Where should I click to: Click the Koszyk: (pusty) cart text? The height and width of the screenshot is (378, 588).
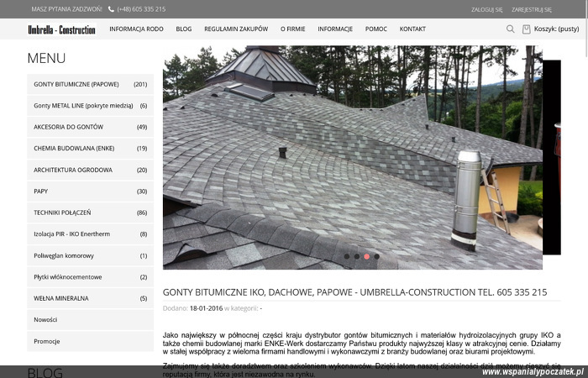tap(556, 29)
